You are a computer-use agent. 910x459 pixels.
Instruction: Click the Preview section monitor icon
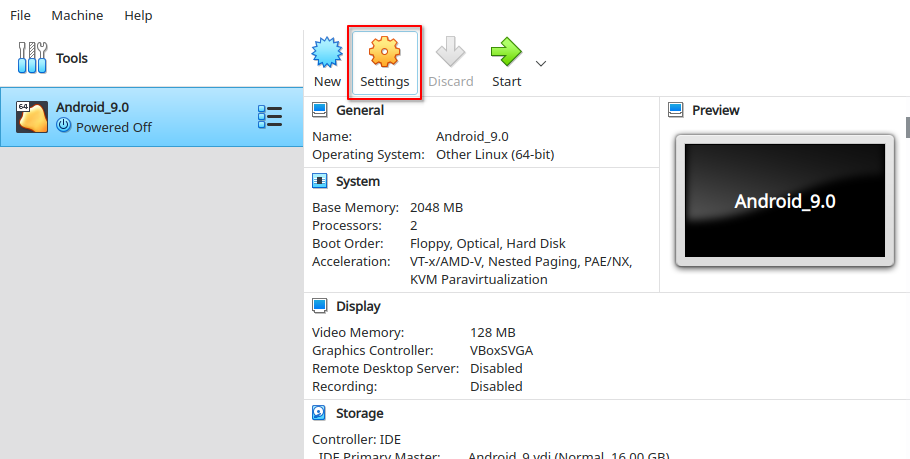676,110
